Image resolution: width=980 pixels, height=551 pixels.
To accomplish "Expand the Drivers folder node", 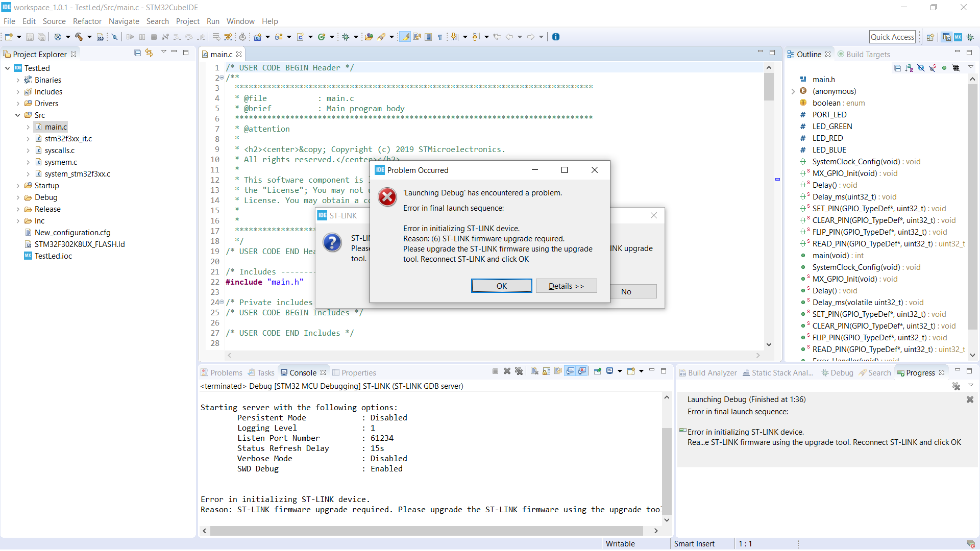I will 18,104.
